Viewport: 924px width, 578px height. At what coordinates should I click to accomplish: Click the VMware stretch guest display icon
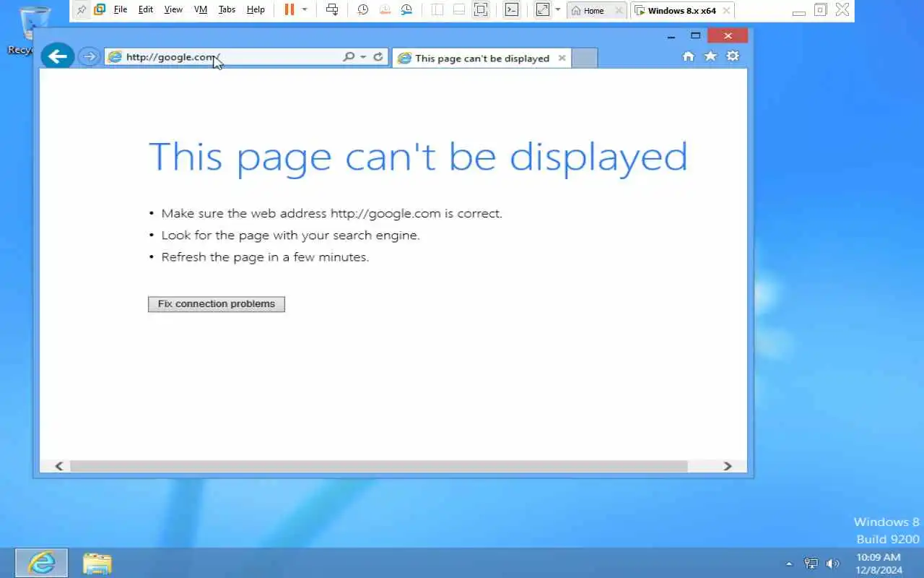coord(543,9)
